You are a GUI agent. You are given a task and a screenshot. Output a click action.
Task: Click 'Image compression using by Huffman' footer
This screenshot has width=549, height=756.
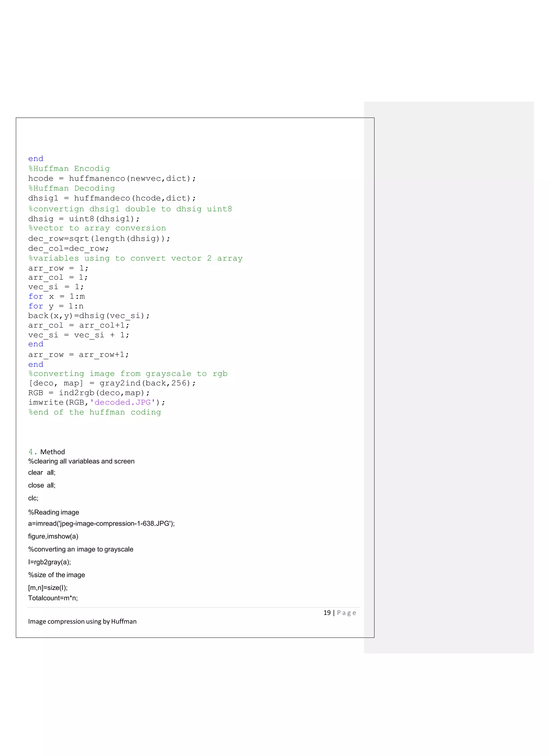coord(82,622)
